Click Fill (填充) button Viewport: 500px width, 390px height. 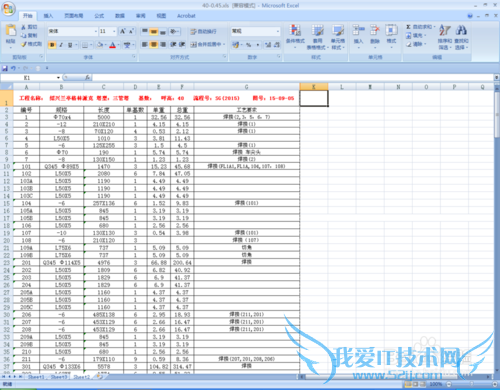416,35
